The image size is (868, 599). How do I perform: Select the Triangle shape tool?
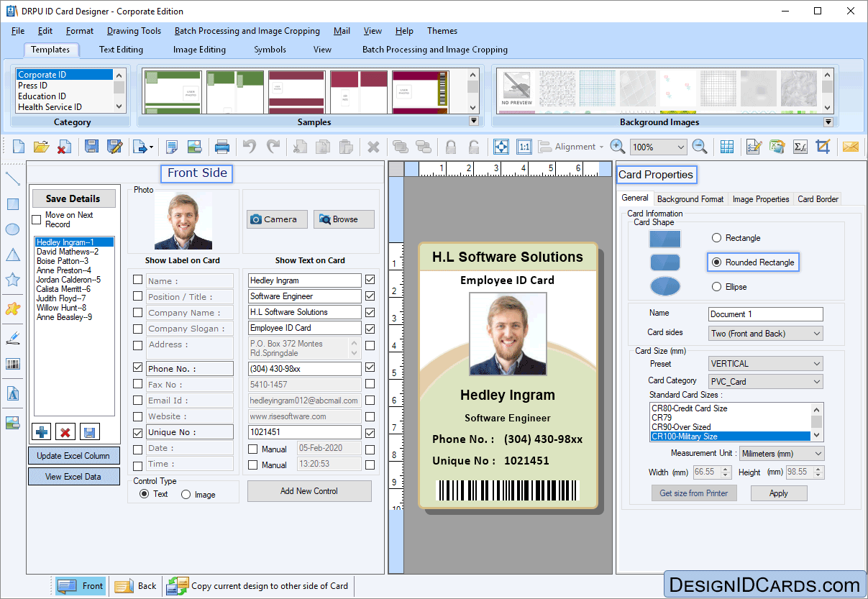click(x=12, y=255)
